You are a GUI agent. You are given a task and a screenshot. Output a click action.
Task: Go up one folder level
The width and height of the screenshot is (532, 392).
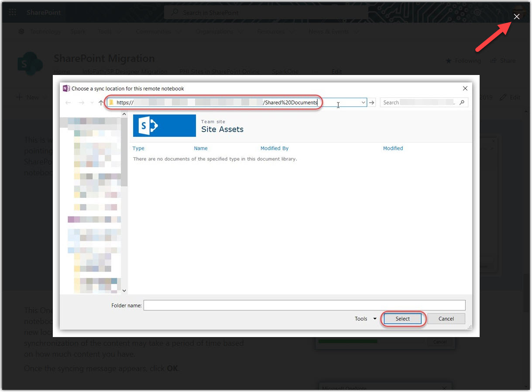click(x=101, y=102)
